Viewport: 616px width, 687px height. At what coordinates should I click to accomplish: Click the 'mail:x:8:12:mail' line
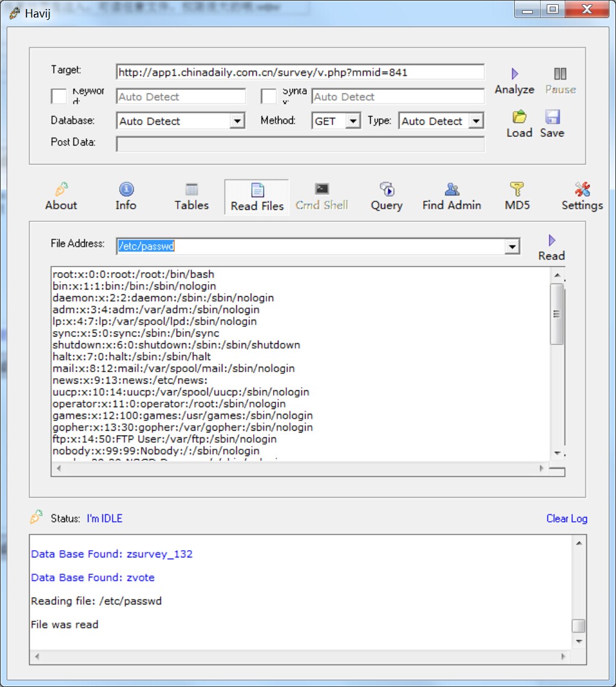point(174,369)
